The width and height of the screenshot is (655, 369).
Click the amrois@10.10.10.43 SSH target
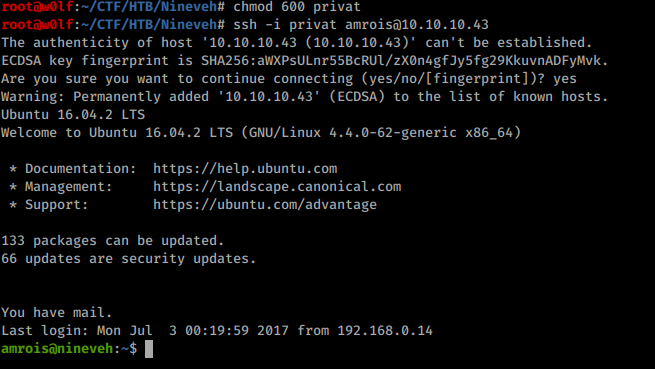[x=416, y=25]
